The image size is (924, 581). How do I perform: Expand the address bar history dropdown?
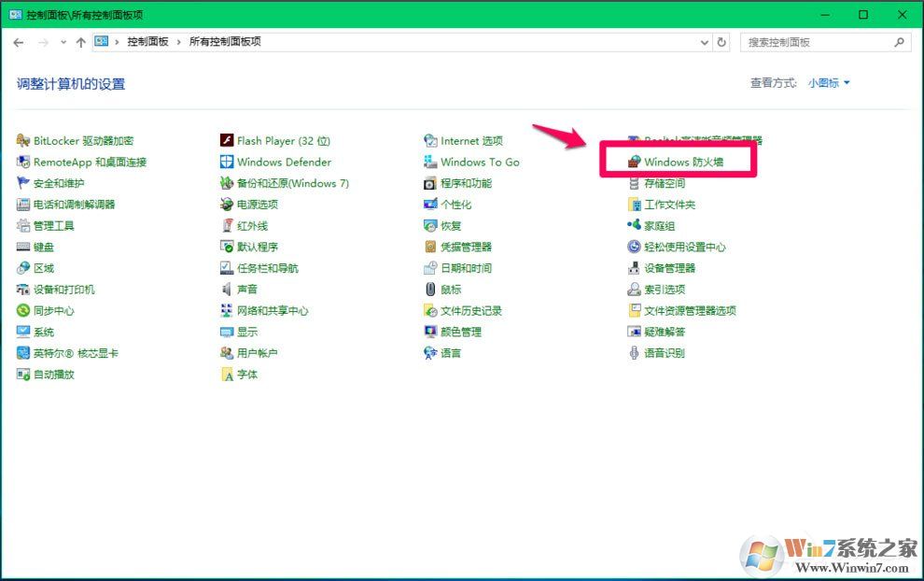click(705, 42)
